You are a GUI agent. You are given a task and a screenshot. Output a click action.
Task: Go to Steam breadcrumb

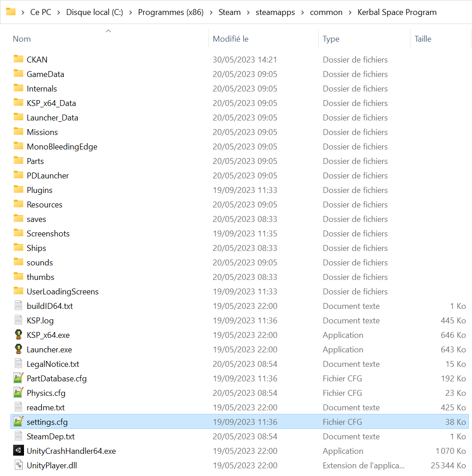point(229,12)
